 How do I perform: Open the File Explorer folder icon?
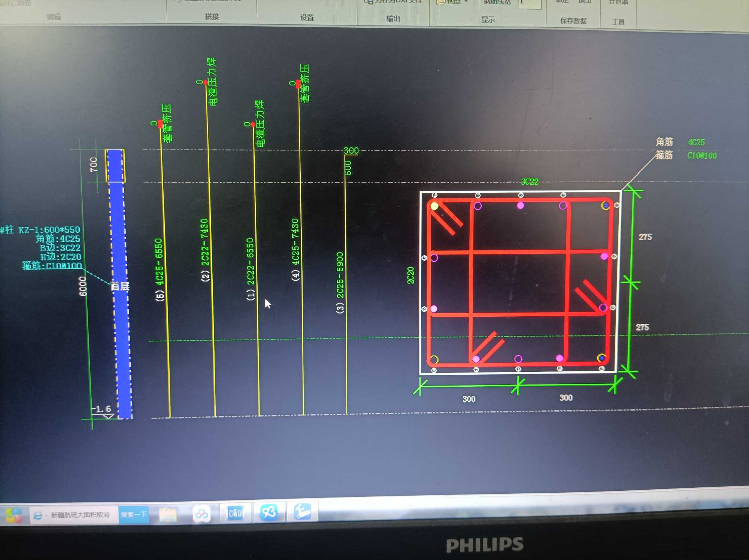[168, 515]
